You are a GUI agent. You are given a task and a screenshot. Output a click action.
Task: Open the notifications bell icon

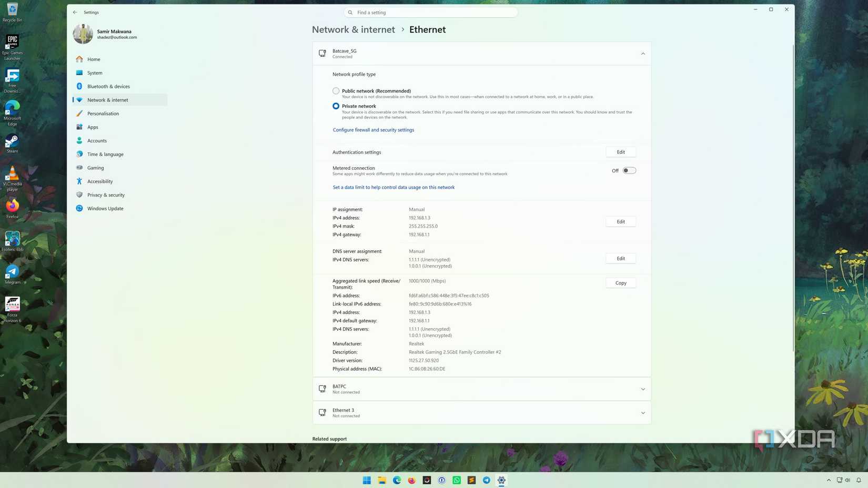859,480
